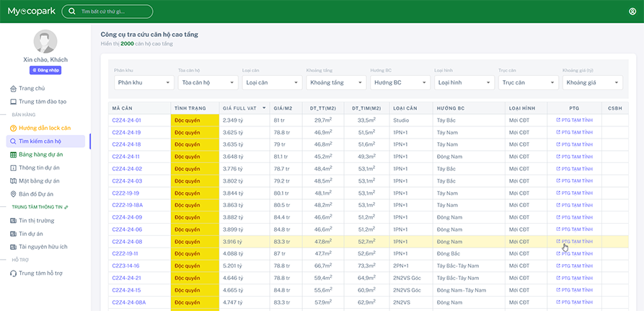Click the Bản đồ Dự án map pin icon
The image size is (644, 311).
pyautogui.click(x=13, y=194)
